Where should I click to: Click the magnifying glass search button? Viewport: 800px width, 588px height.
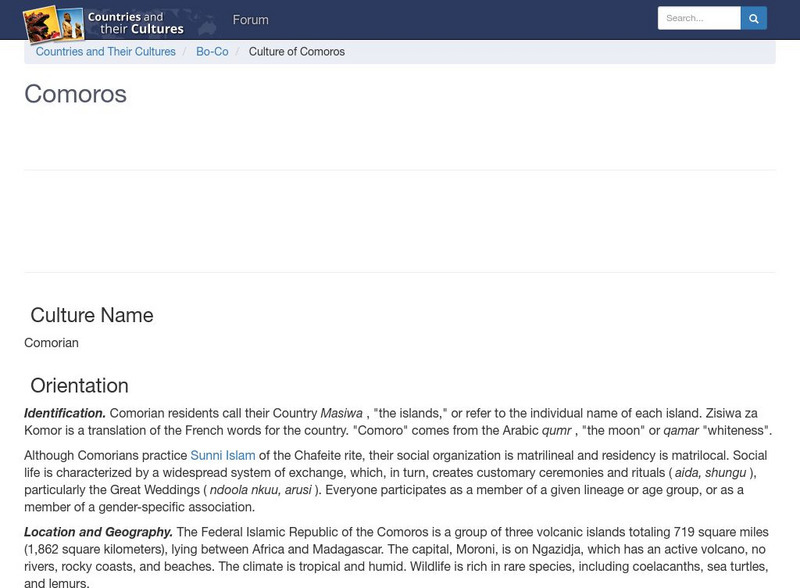[x=754, y=18]
